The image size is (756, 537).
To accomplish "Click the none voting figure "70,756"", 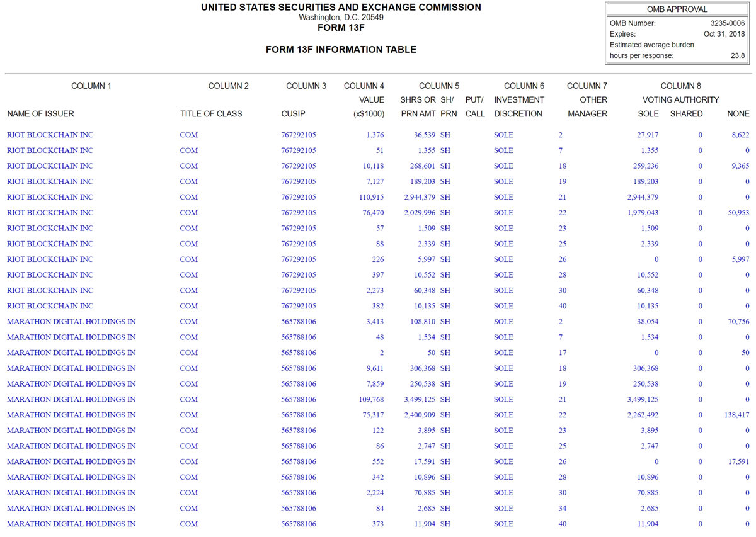I will point(738,322).
